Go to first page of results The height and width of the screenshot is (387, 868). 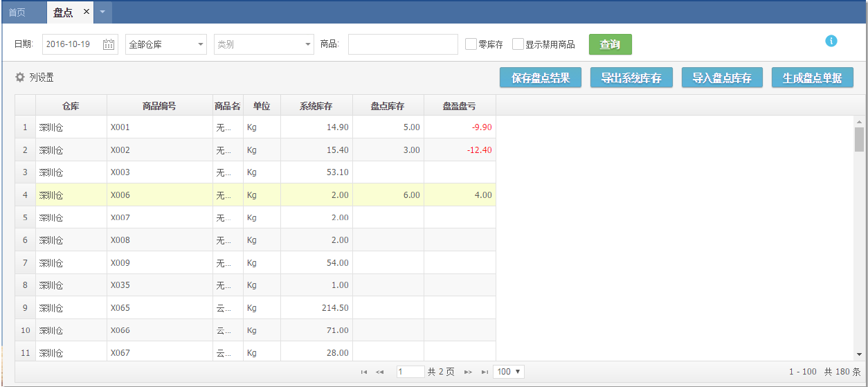coord(364,372)
